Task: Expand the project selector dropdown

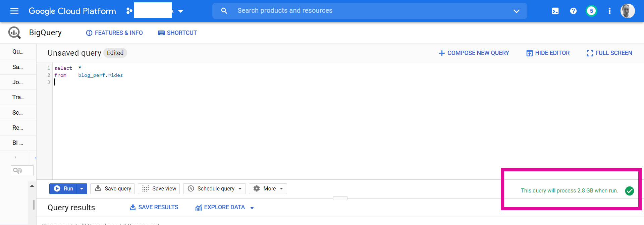Action: tap(181, 11)
